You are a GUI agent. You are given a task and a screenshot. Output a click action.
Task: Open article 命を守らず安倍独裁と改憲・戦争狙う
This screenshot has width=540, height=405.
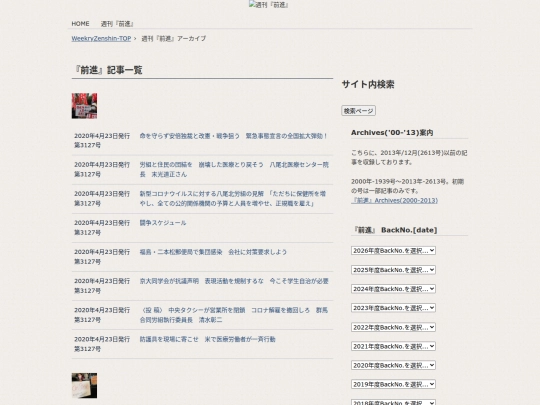tap(233, 136)
